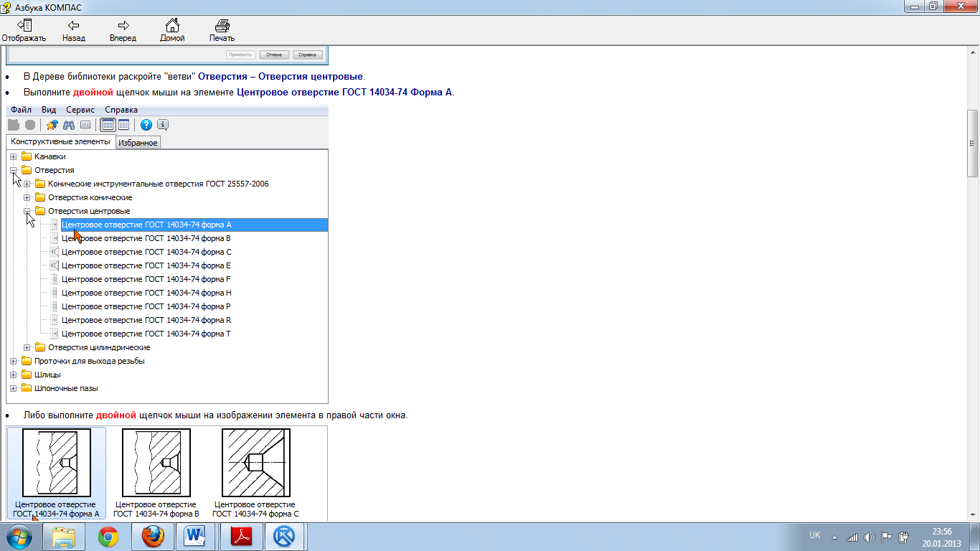The height and width of the screenshot is (551, 980).
Task: Toggle the table view mode icon
Action: click(x=123, y=125)
